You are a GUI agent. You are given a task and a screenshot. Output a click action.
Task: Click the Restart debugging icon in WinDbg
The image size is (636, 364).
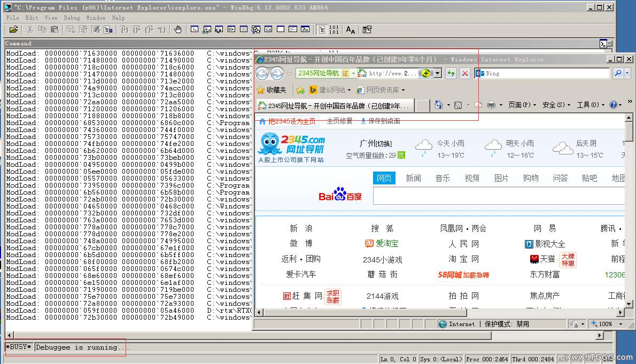[x=83, y=29]
